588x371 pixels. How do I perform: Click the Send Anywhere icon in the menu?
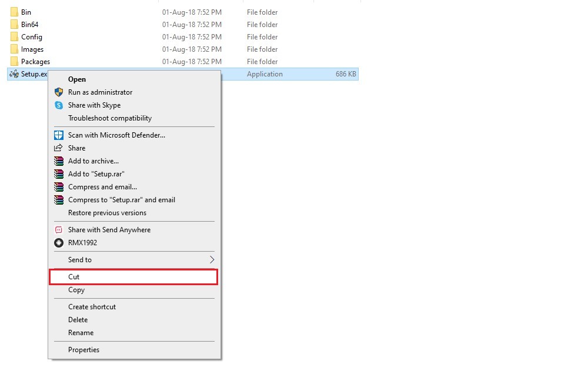59,229
